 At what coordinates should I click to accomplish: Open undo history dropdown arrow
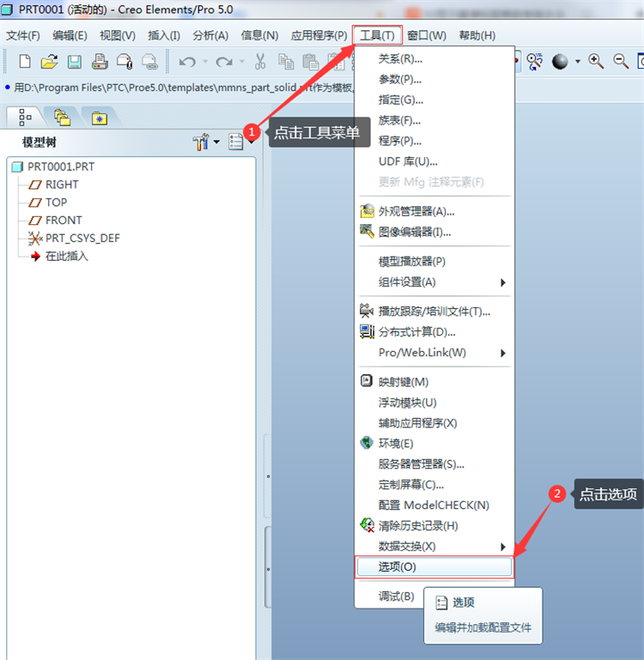[x=205, y=62]
